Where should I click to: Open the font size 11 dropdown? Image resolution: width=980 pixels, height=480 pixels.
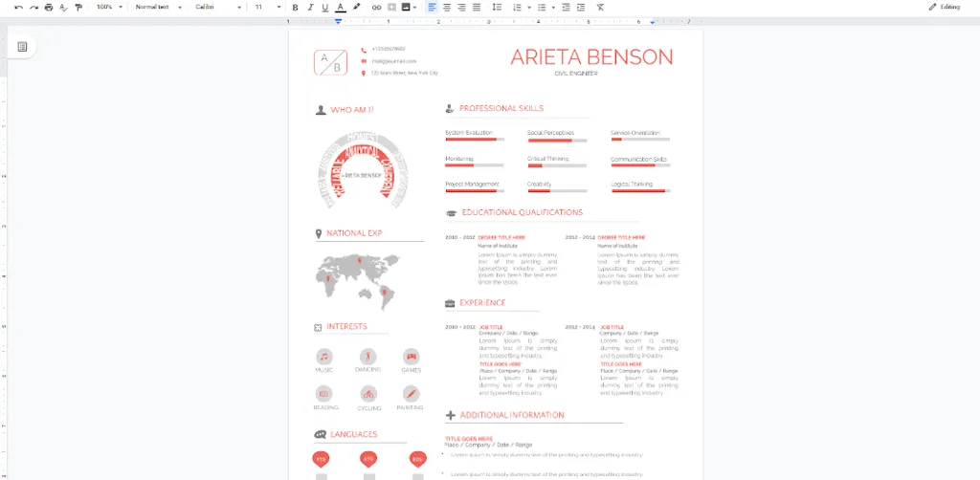click(x=268, y=7)
